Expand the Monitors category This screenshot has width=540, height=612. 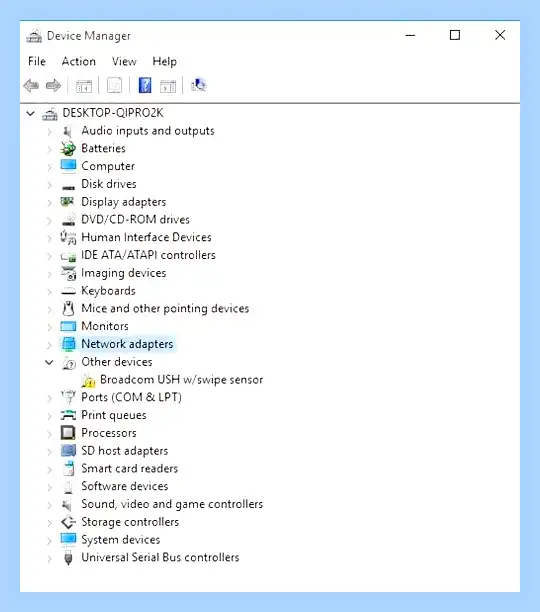click(49, 327)
